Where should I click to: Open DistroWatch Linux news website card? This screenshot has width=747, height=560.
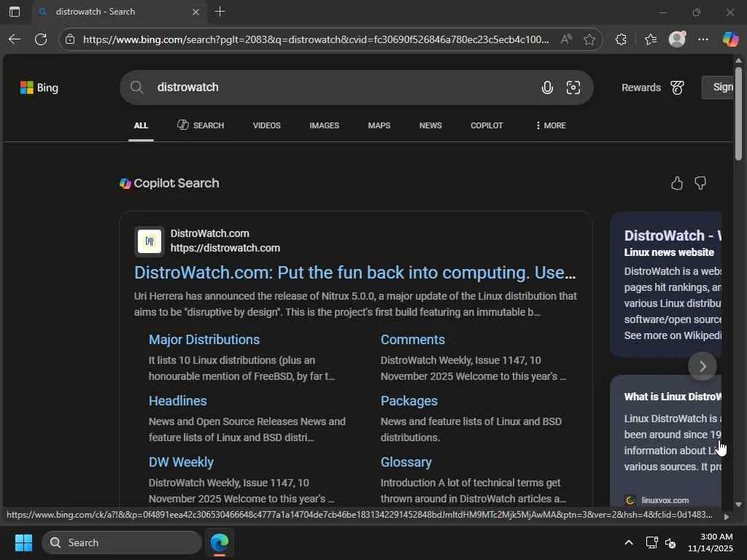point(665,284)
